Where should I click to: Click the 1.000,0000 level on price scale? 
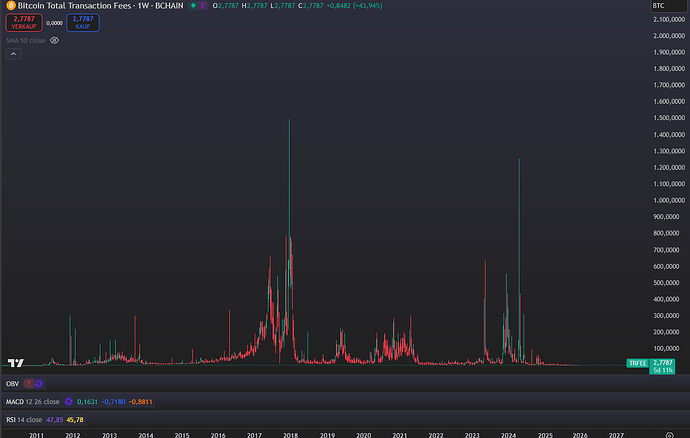tap(669, 200)
